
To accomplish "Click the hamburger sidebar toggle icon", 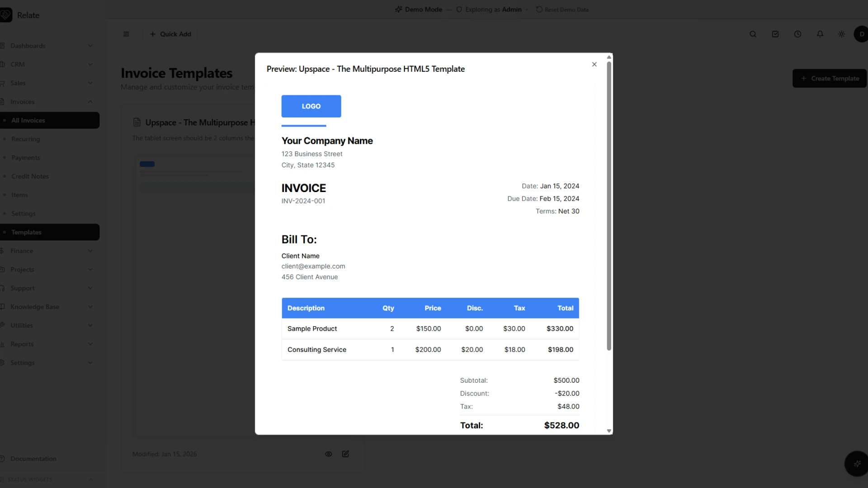I will coord(126,34).
